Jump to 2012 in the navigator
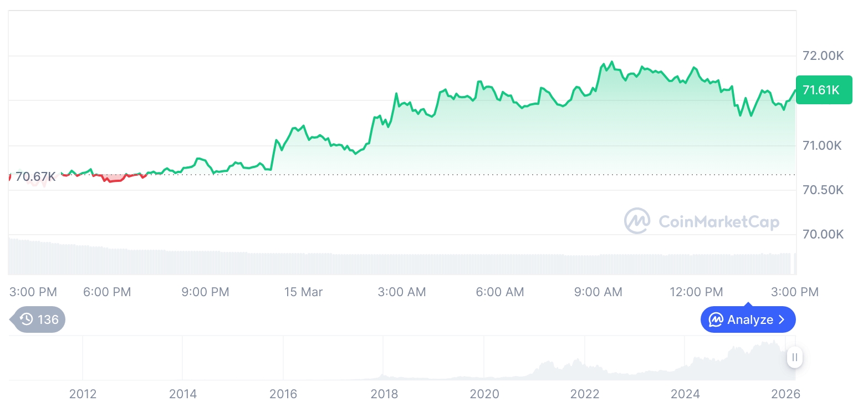 click(83, 394)
